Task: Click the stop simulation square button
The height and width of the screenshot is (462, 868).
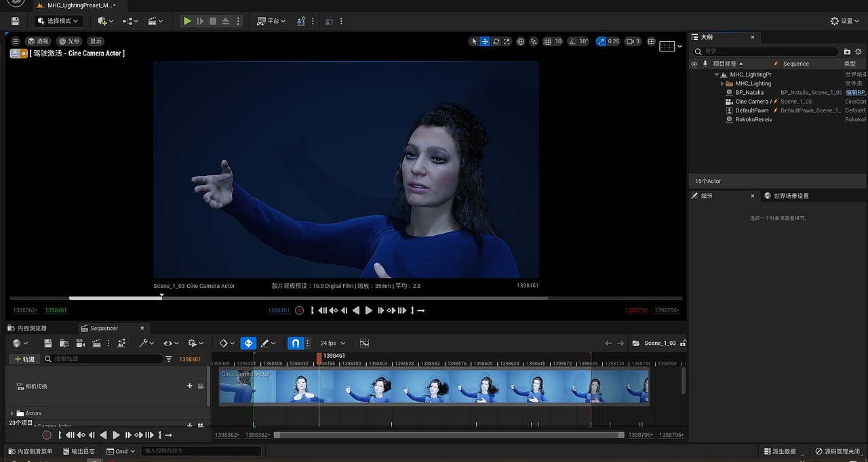Action: click(x=213, y=21)
